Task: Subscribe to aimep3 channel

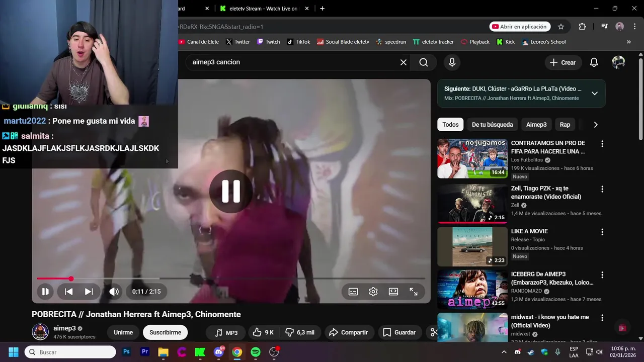Action: pyautogui.click(x=165, y=332)
